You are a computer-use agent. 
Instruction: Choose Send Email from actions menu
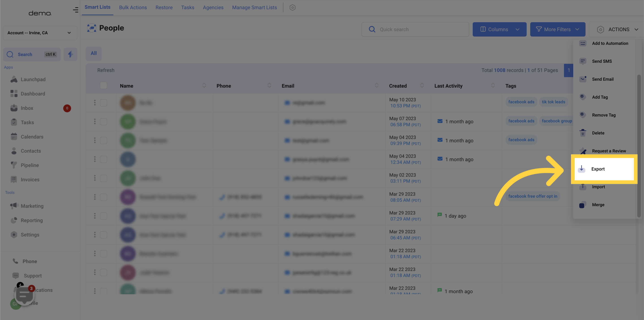(x=596, y=79)
